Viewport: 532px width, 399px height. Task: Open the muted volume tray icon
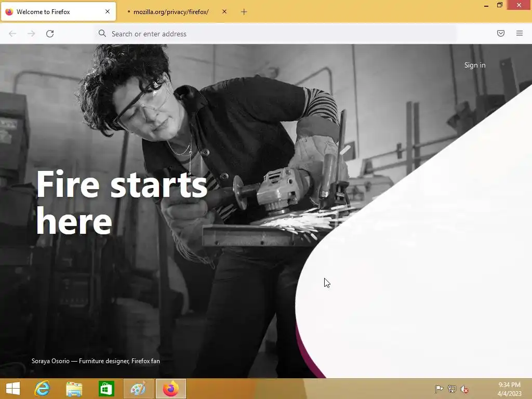464,389
